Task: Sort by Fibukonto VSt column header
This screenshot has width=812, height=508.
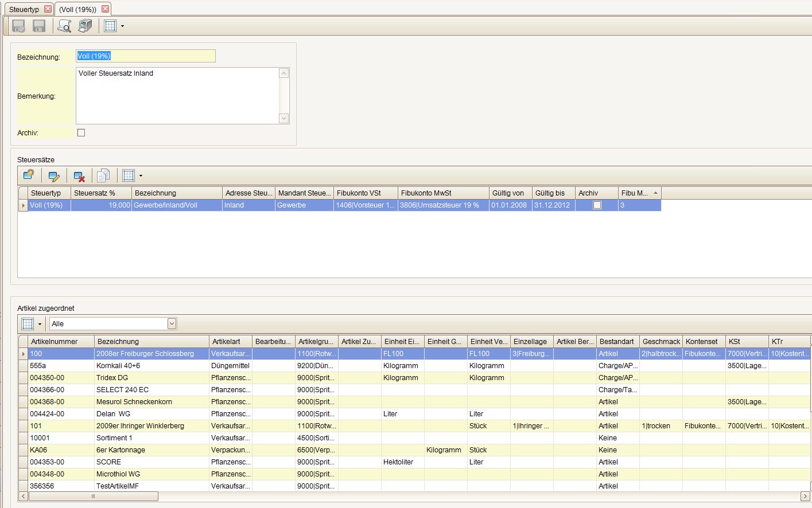Action: click(366, 193)
